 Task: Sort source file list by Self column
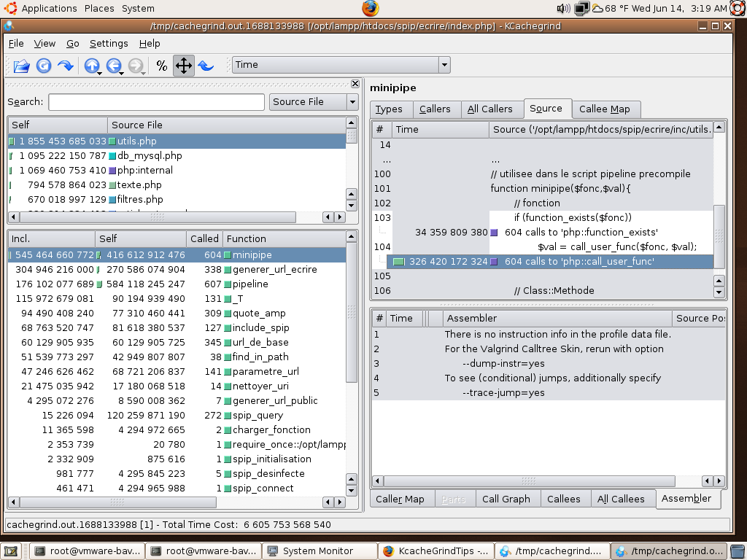point(58,125)
